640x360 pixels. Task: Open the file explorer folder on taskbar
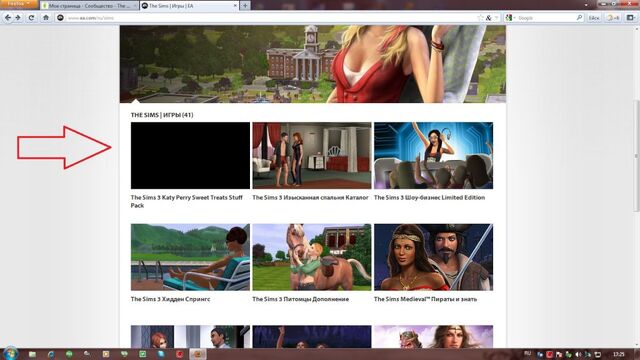32,354
